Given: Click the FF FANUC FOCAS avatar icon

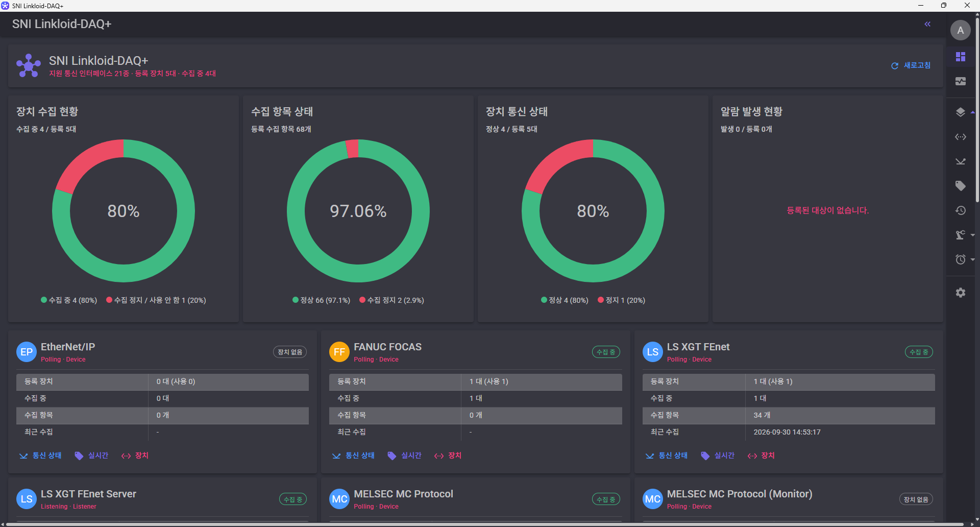Looking at the screenshot, I should coord(339,352).
